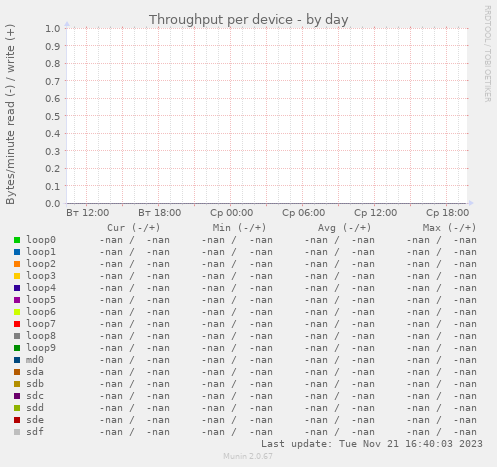Viewport: 497px width, 467px height.
Task: Select the sdc legend label
Action: [x=35, y=396]
